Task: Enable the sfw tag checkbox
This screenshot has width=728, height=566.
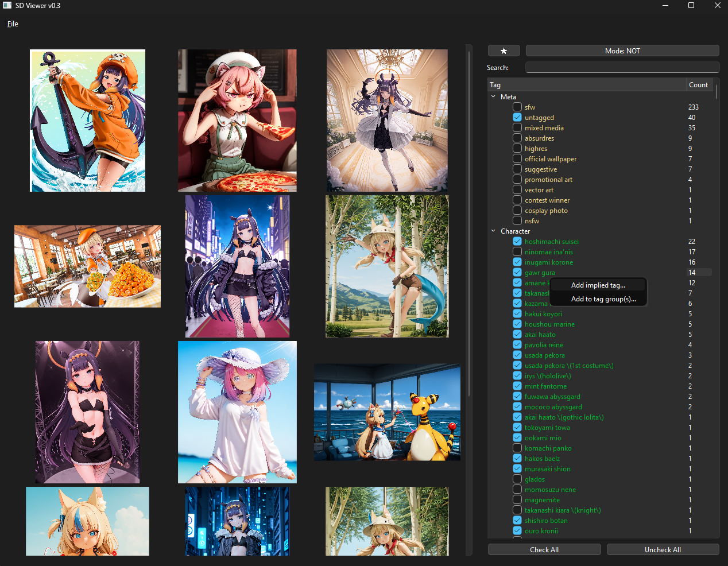Action: pos(517,107)
